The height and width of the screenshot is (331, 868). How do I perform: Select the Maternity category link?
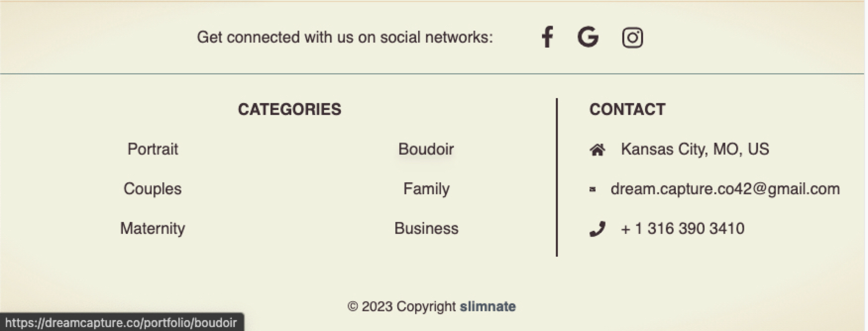point(153,228)
